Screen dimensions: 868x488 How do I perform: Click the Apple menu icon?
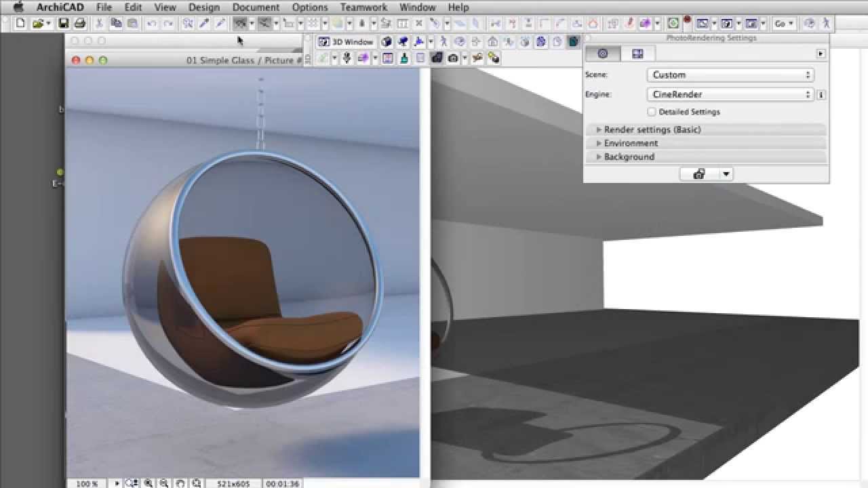[18, 7]
